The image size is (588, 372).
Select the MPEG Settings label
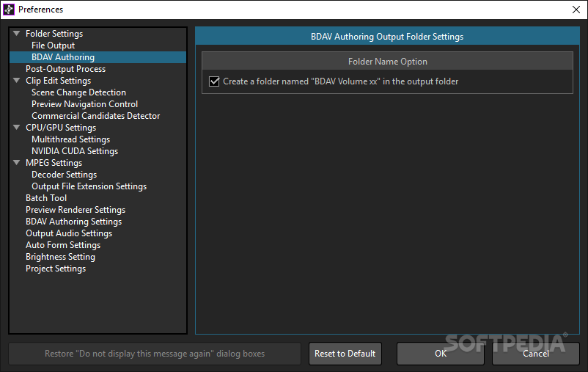[54, 163]
